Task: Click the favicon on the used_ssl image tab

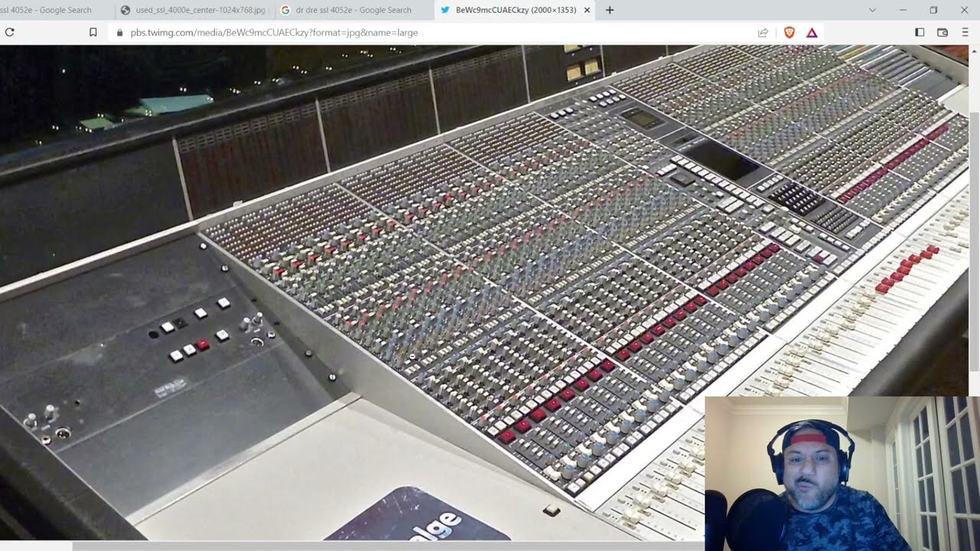Action: point(125,10)
